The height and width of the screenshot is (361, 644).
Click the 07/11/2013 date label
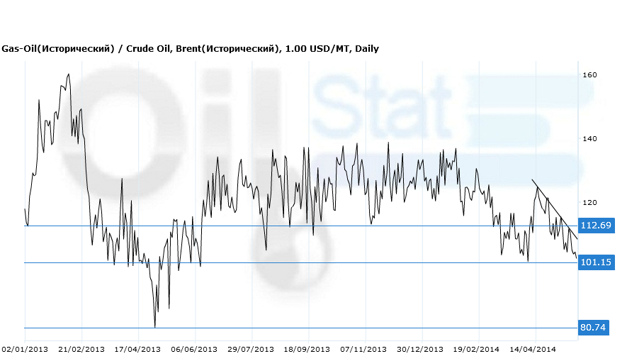[364, 350]
